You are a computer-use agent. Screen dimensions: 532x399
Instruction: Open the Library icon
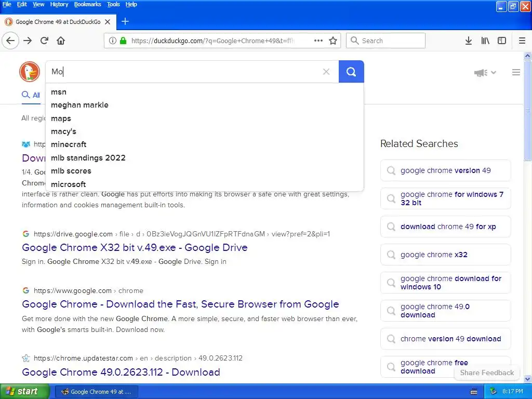(485, 41)
